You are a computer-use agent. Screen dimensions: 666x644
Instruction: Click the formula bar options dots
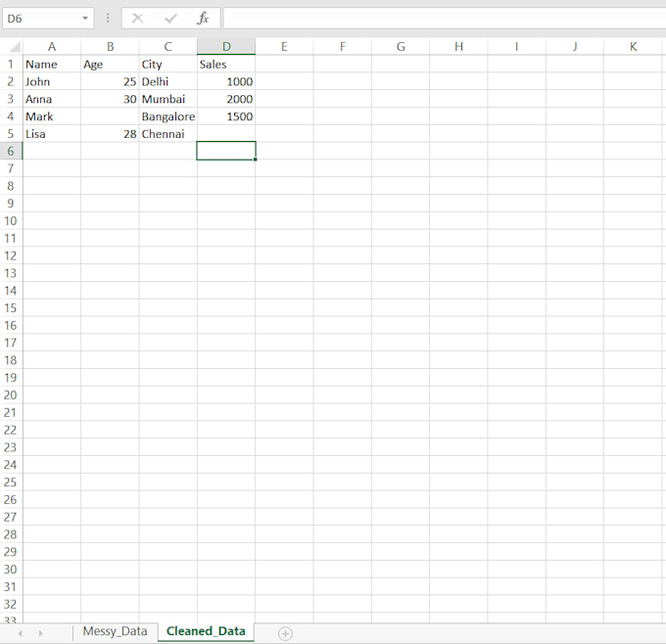[x=108, y=19]
